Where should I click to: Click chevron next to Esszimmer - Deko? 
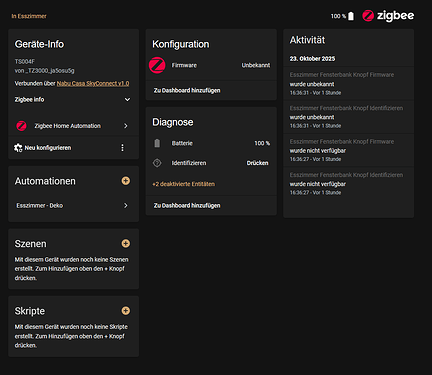pyautogui.click(x=126, y=205)
